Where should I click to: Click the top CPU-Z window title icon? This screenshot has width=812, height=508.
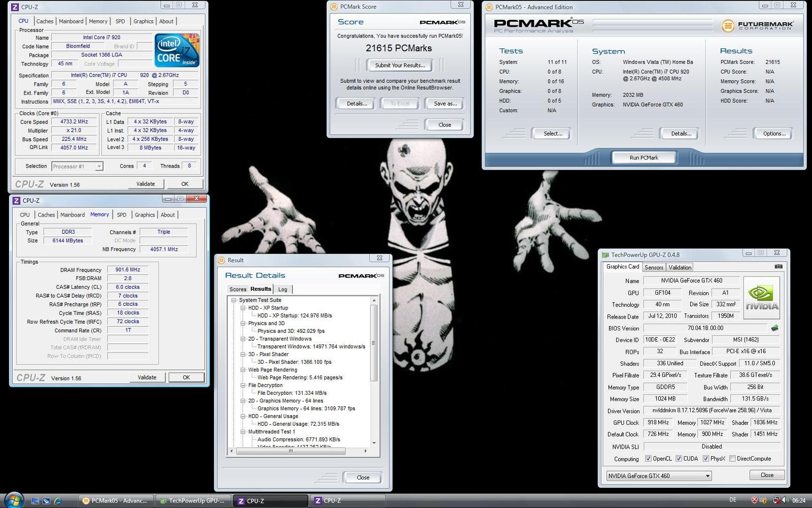click(15, 7)
